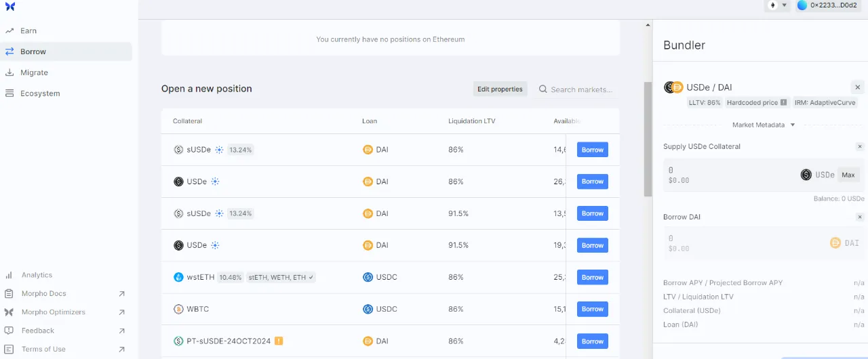Click the Terms of Use external arrow icon
This screenshot has width=868, height=359.
[x=121, y=350]
